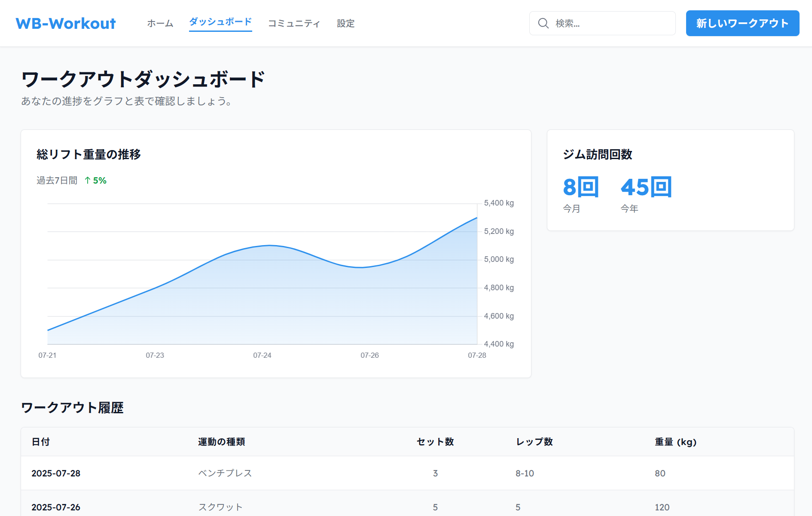Select the 2025-07-26 スクワット row
This screenshot has width=812, height=516.
tap(407, 507)
